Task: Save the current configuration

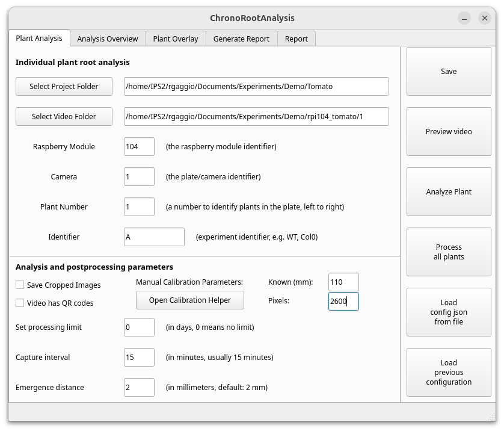Action: coord(449,71)
